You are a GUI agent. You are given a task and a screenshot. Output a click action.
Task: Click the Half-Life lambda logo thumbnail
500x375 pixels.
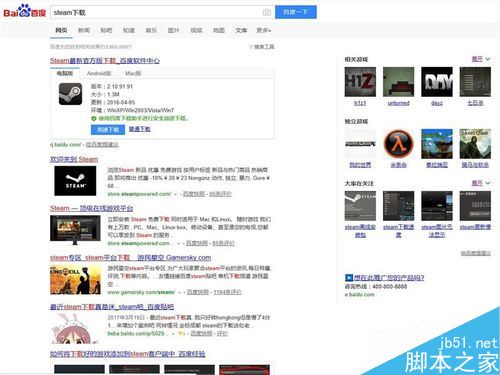coord(398,144)
